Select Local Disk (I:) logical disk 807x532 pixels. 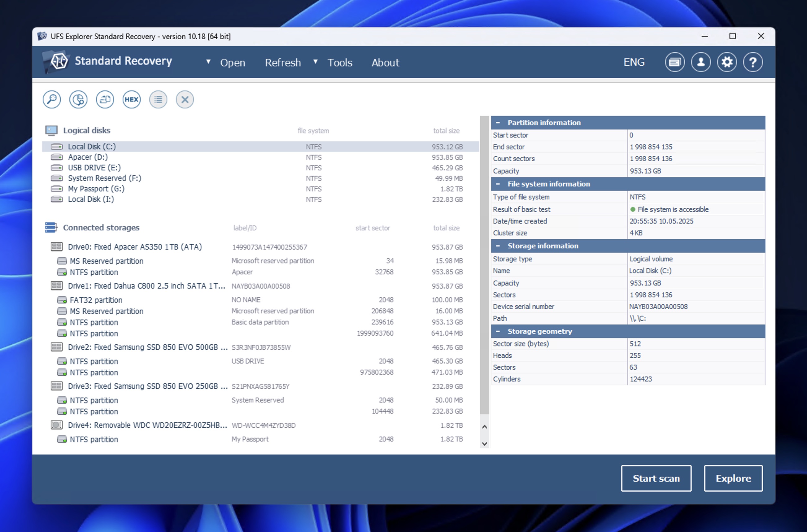click(x=260, y=199)
